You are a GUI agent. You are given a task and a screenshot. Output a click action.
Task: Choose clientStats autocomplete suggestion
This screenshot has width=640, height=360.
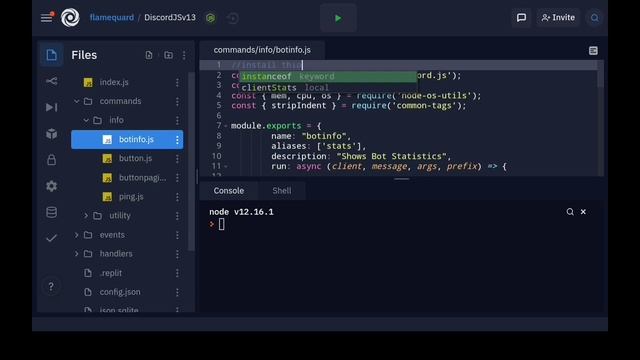(328, 87)
